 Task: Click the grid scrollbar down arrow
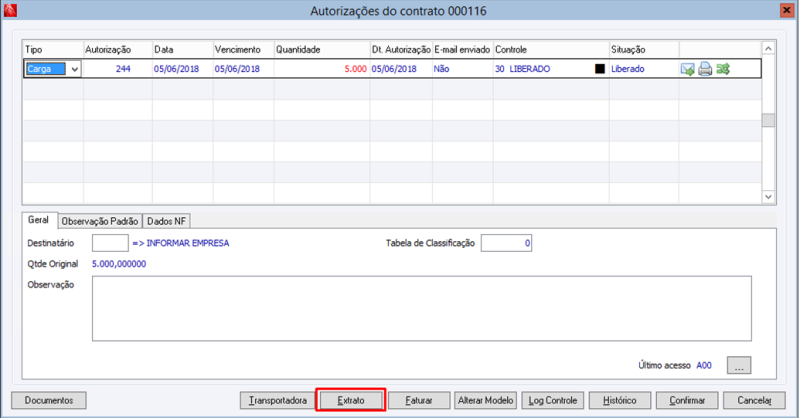pyautogui.click(x=768, y=197)
